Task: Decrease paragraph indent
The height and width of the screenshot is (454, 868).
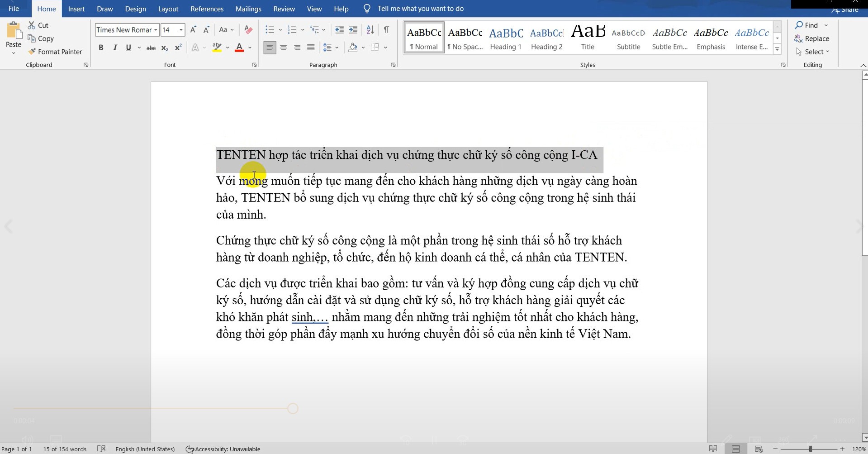Action: click(x=339, y=30)
